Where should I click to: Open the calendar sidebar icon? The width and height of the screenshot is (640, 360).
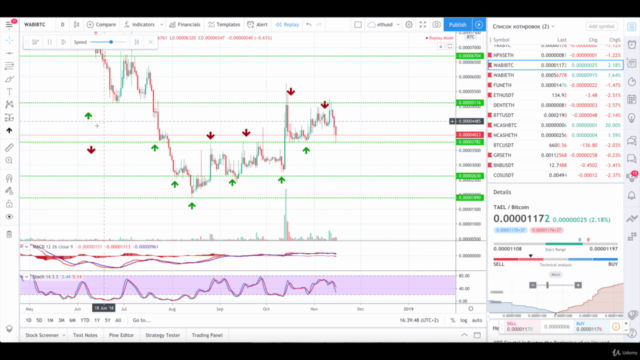pyautogui.click(x=632, y=99)
